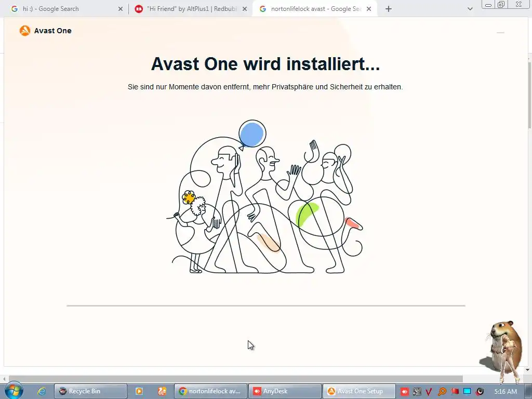Image resolution: width=532 pixels, height=399 pixels.
Task: Close the nortonlifelock avast tab
Action: point(369,9)
